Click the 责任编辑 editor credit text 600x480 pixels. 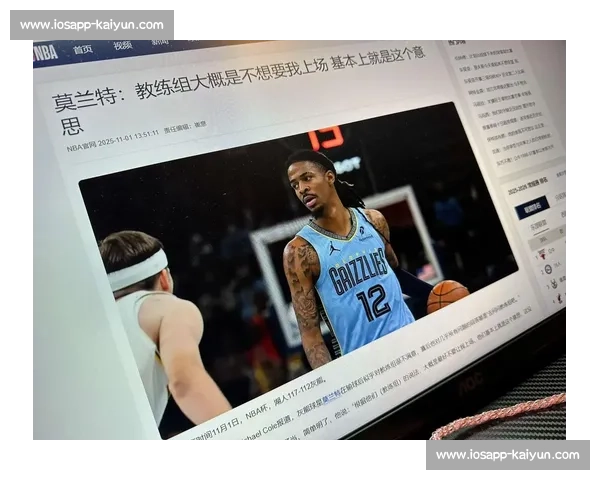click(x=186, y=127)
